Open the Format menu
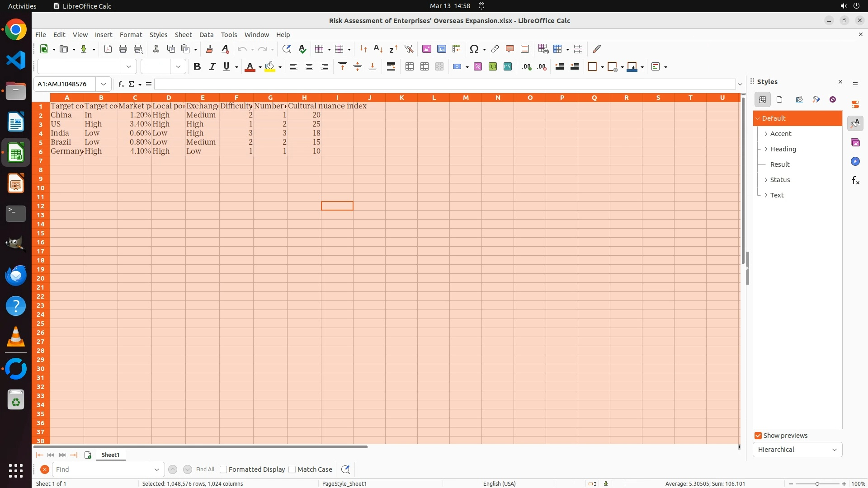Screen dimensions: 868x488 [131, 35]
